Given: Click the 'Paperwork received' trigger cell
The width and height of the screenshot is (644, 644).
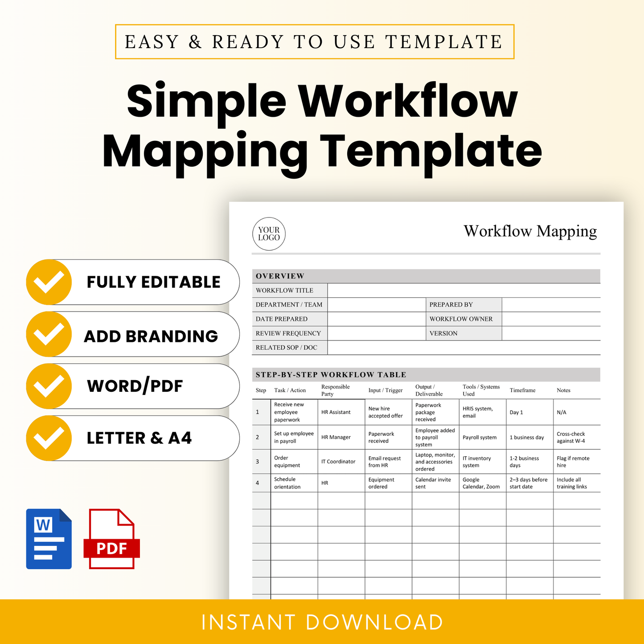Looking at the screenshot, I should coord(388,437).
